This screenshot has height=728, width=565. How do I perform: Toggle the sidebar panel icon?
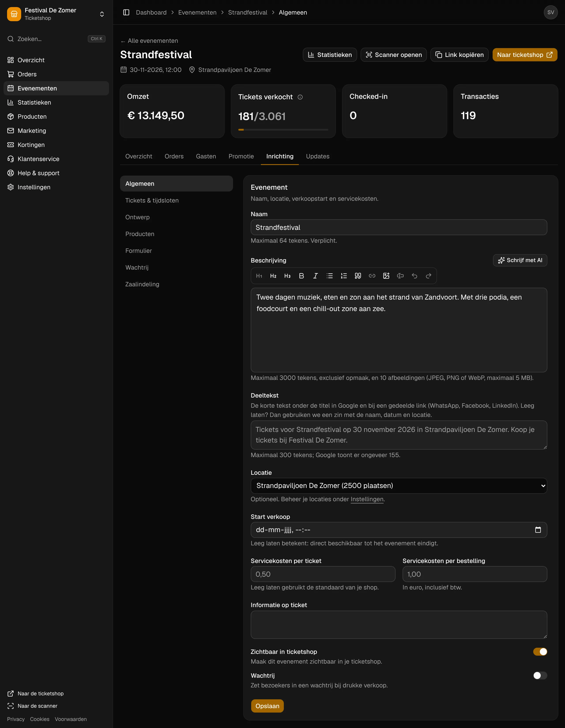point(126,12)
